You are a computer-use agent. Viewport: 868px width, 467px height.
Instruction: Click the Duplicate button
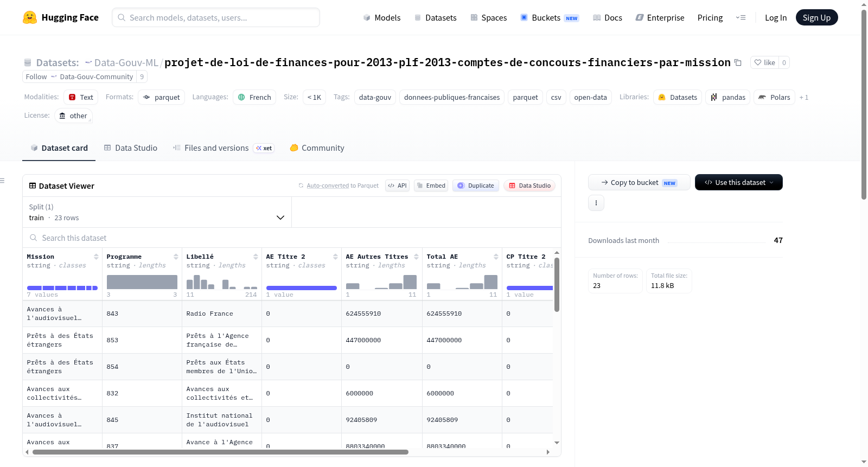tap(475, 185)
